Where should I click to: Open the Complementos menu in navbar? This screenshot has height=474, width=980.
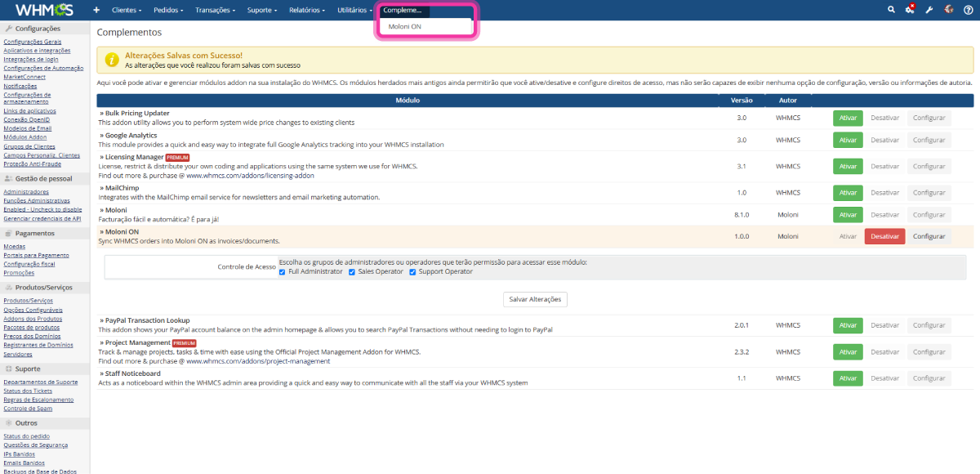tap(403, 10)
